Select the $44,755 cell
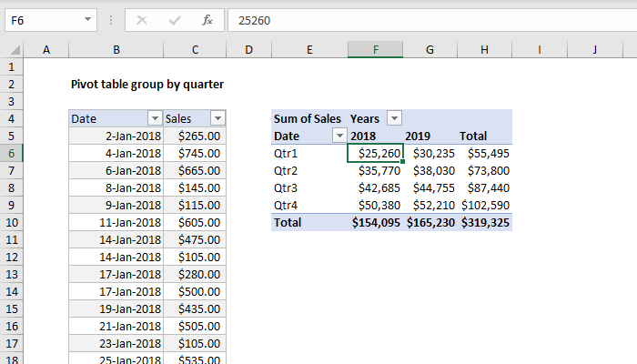The height and width of the screenshot is (364, 637). tap(430, 187)
